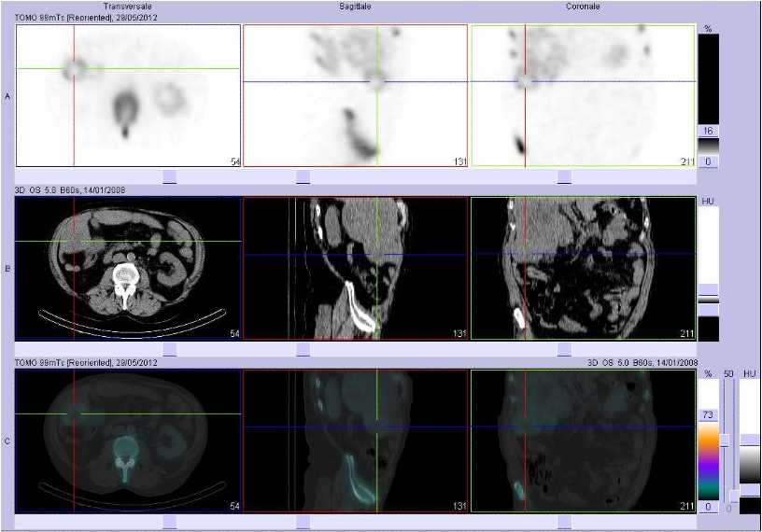
Task: Click the upper threshold value 73 in row C
Action: tap(708, 414)
